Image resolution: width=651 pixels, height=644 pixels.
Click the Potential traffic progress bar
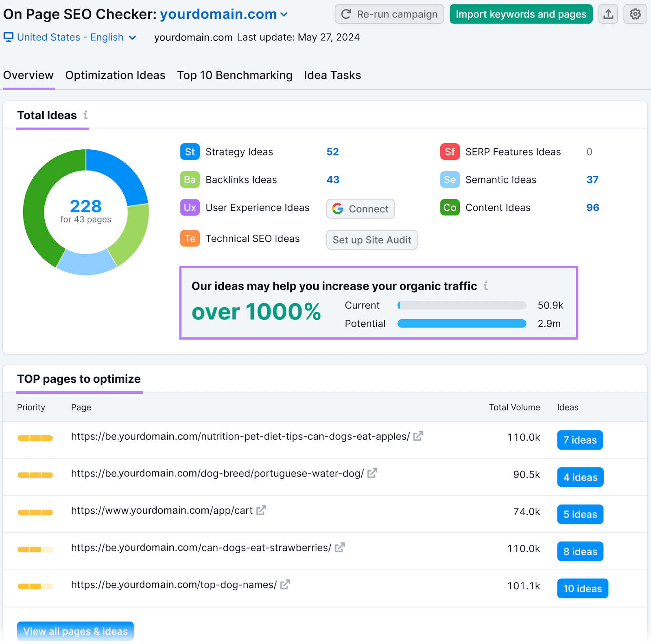pos(461,323)
